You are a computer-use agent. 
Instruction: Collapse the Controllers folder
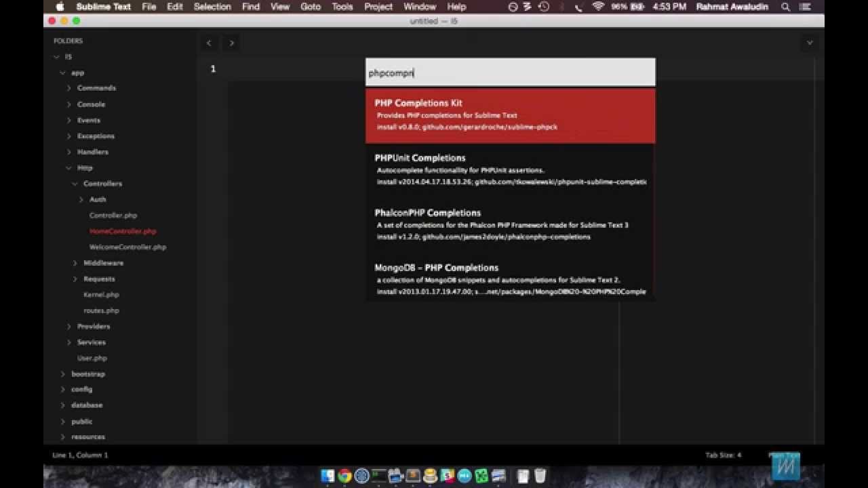(x=75, y=184)
